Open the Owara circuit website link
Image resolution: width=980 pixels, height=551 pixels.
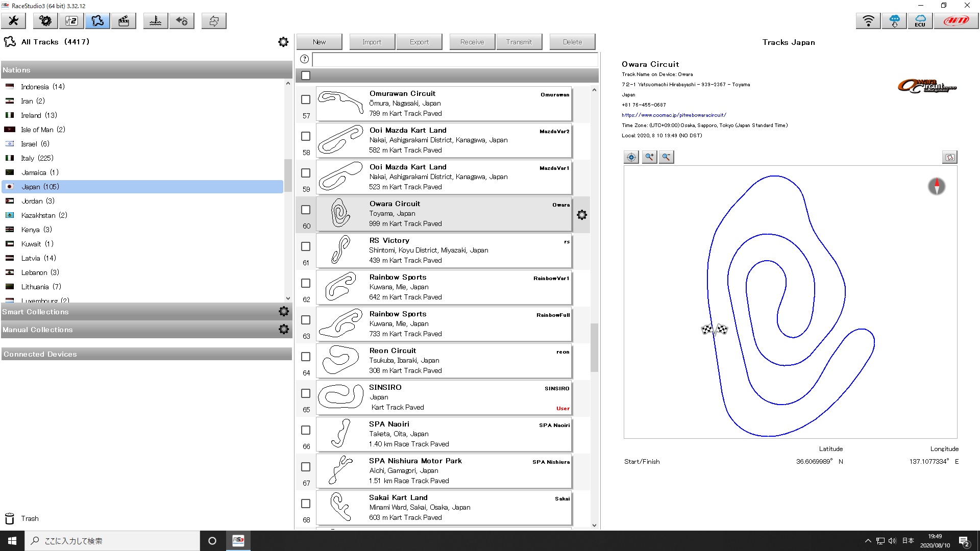674,115
